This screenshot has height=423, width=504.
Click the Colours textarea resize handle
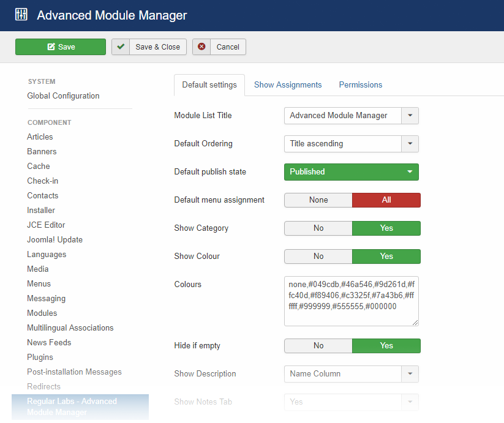point(415,322)
